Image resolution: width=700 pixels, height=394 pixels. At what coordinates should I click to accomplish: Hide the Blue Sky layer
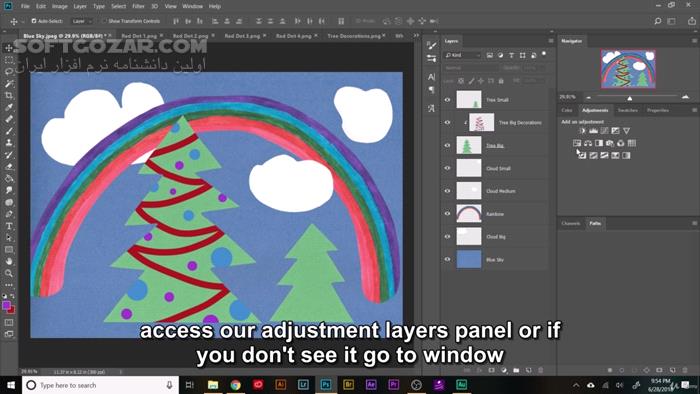click(447, 259)
